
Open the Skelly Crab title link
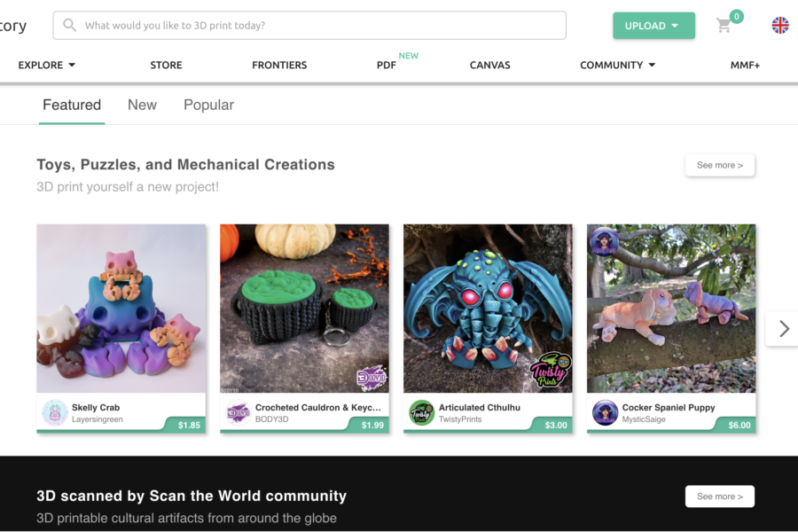coord(96,408)
